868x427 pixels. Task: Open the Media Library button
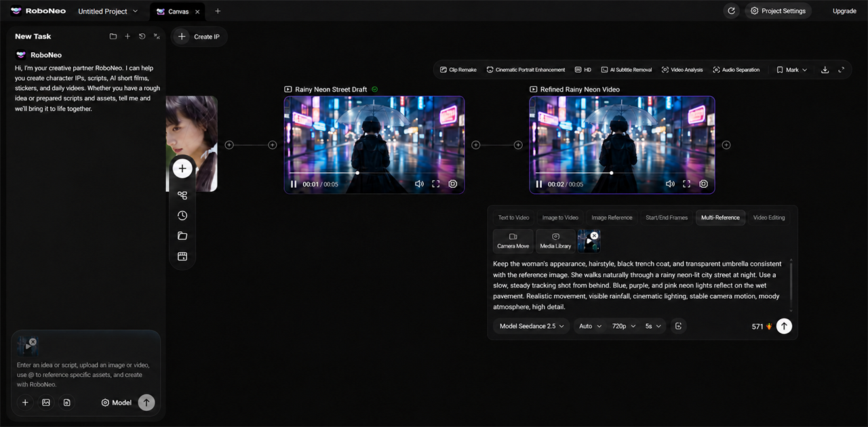(555, 241)
